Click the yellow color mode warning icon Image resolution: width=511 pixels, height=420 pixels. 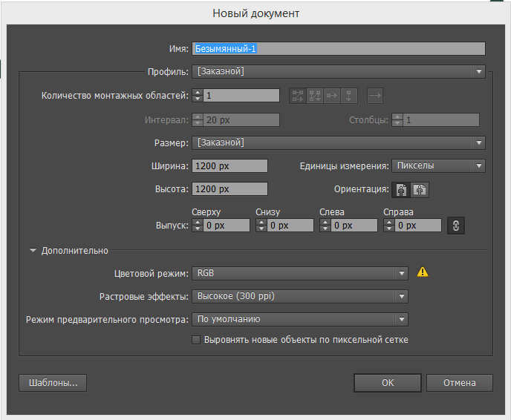point(423,272)
